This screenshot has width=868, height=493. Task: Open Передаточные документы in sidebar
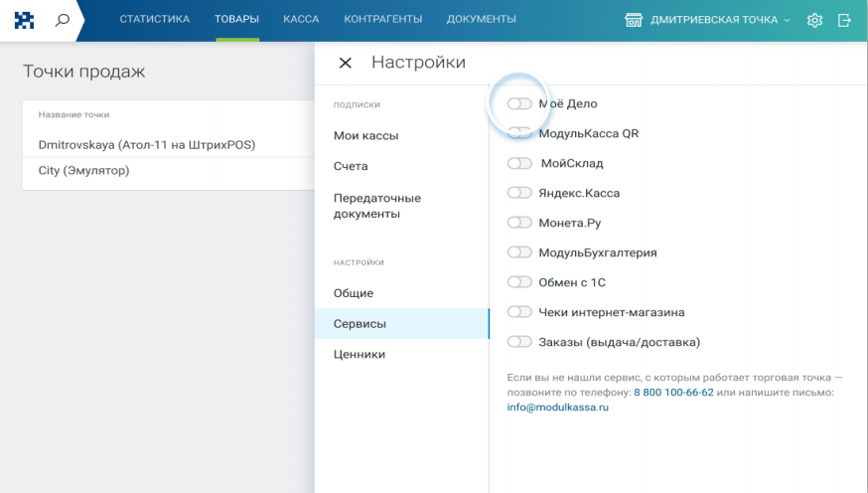click(x=377, y=206)
